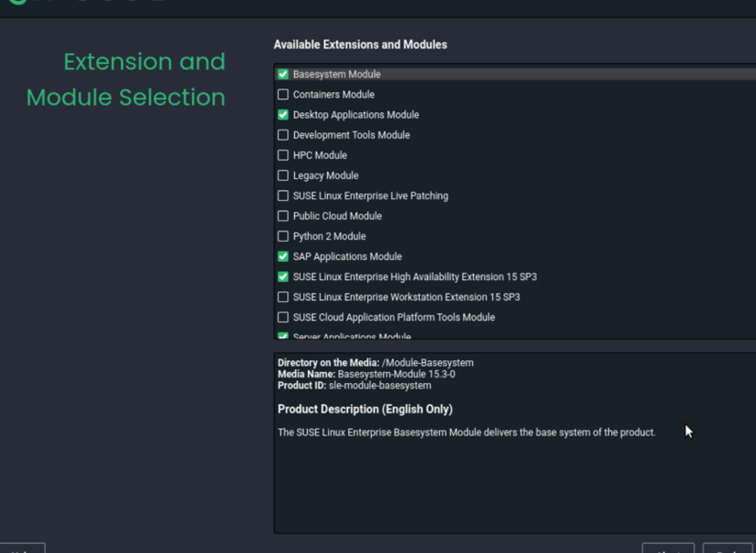Enable the Containers Module checkbox
756x553 pixels.
point(283,95)
